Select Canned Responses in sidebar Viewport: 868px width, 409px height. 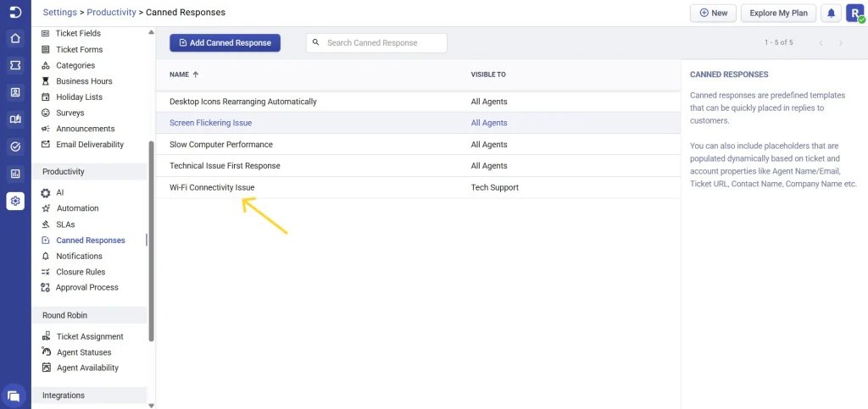coord(90,240)
